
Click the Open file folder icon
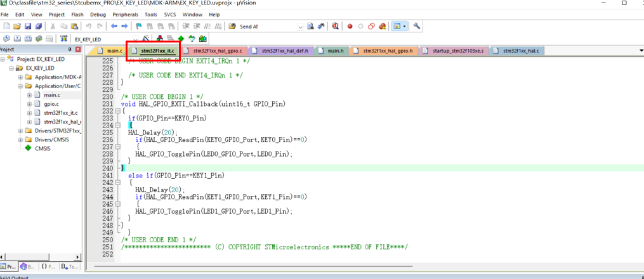tap(17, 26)
